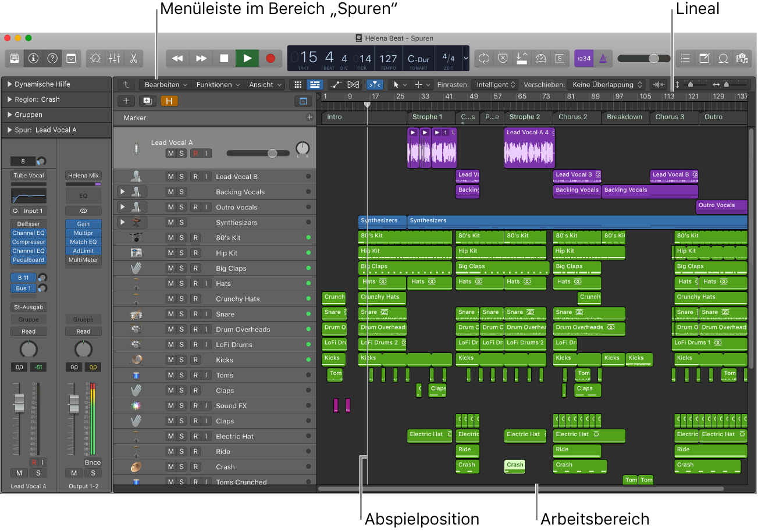Viewport: 758px width, 532px height.
Task: Expand the Backing Vocals track stack
Action: [x=122, y=191]
